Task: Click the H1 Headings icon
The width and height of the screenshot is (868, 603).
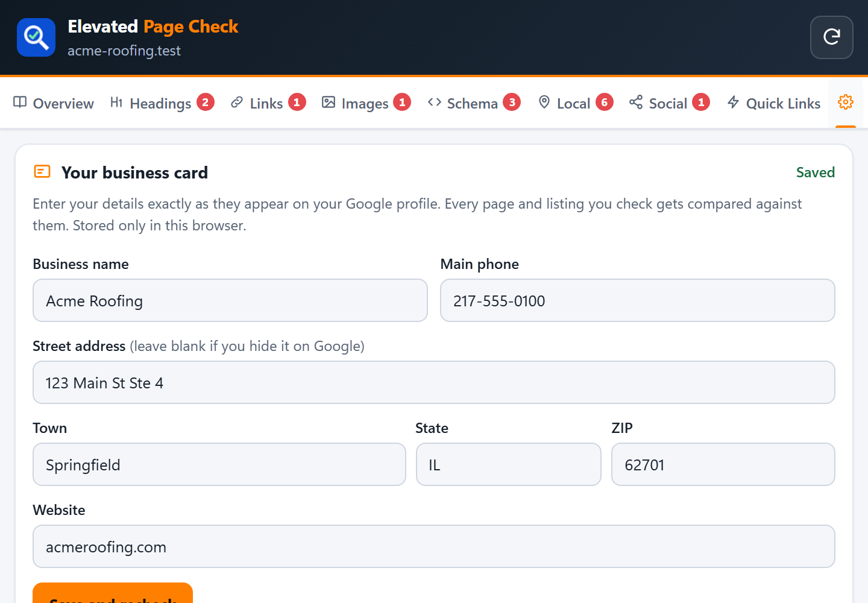Action: pyautogui.click(x=116, y=103)
